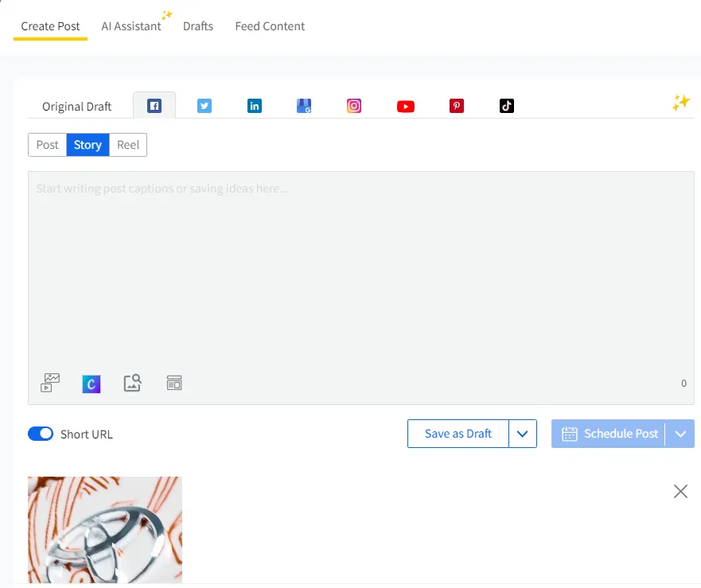Open the image search icon
The height and width of the screenshot is (588, 701).
coord(133,383)
